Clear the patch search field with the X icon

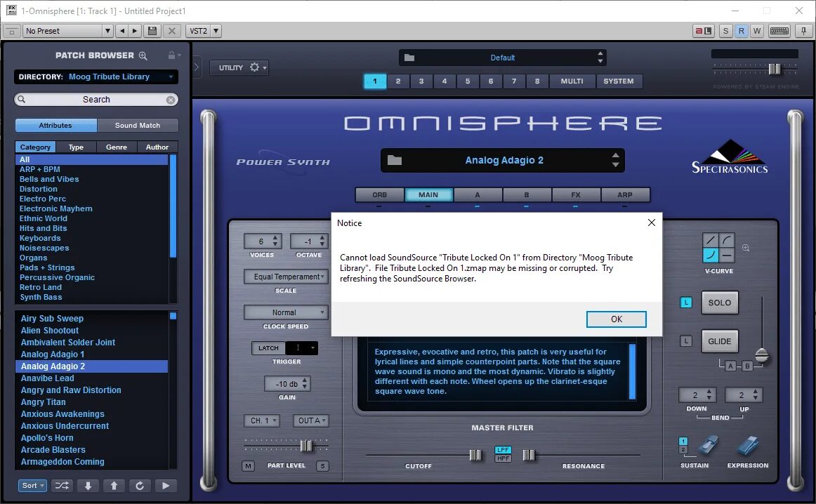point(171,100)
